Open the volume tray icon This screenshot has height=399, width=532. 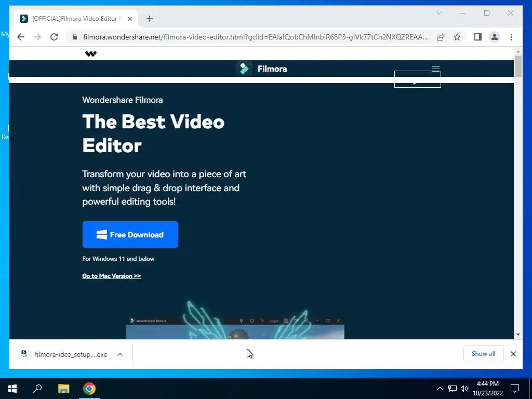464,389
